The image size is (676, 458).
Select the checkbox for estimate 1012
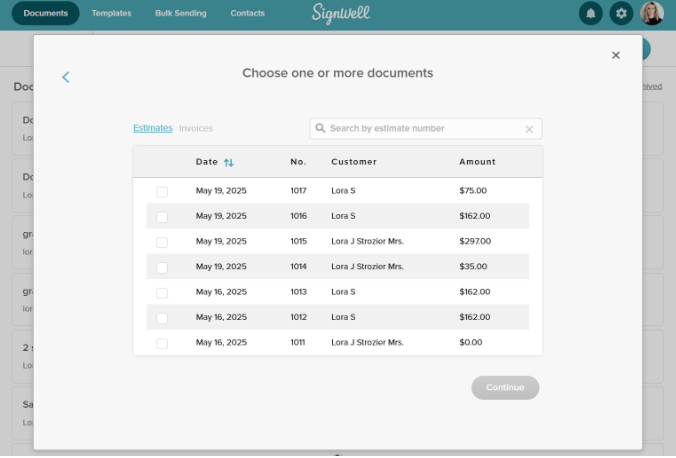tap(162, 318)
